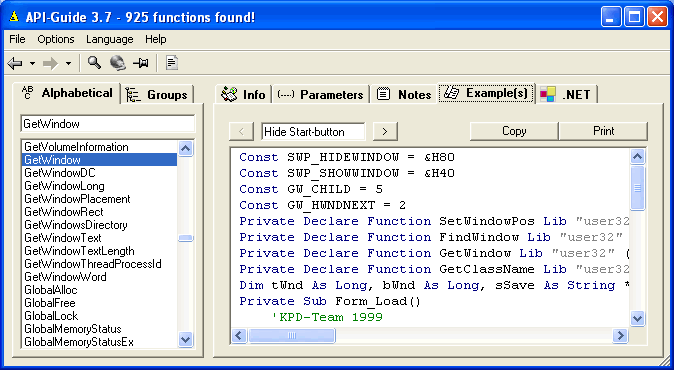Click the next example button
Screen dimensions: 674x370
tap(385, 131)
